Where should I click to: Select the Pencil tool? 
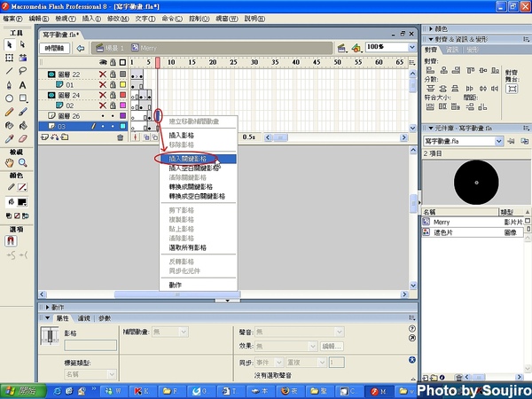10,112
